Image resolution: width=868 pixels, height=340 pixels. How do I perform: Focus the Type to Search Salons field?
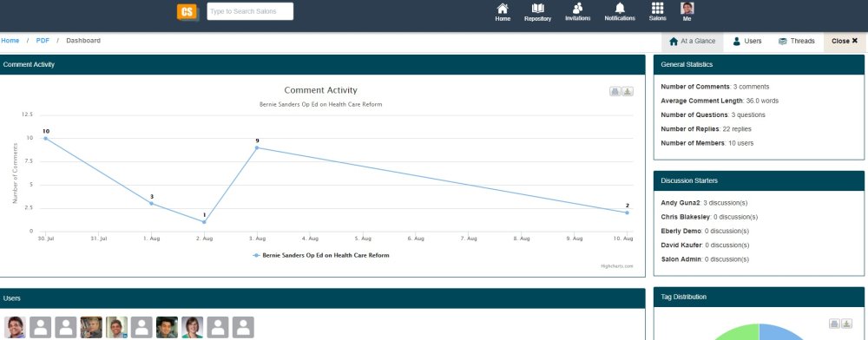coord(250,11)
